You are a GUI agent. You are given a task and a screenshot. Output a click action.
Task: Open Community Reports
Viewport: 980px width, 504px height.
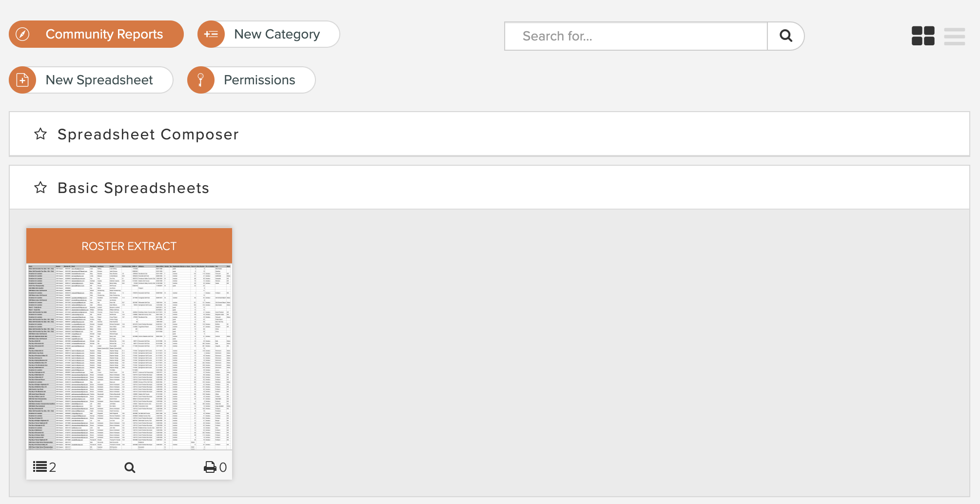point(96,34)
